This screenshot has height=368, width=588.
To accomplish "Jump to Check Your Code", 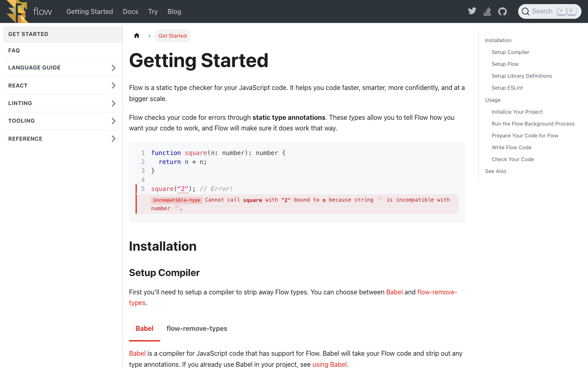I will [512, 159].
